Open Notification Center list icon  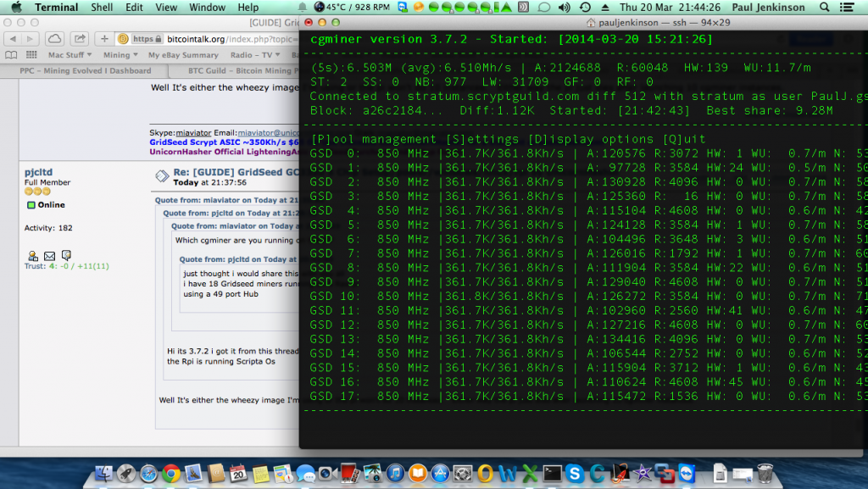(847, 7)
